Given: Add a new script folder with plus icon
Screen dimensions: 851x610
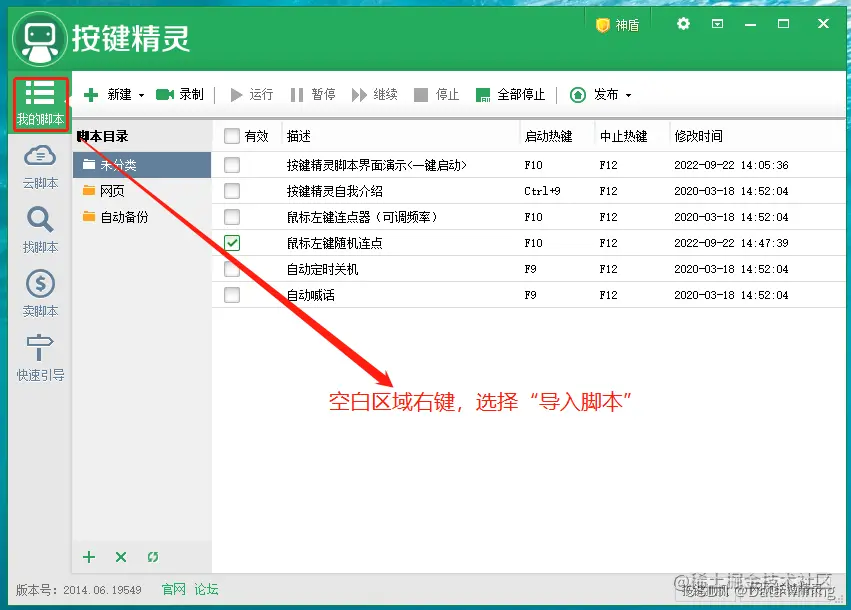Looking at the screenshot, I should (89, 557).
